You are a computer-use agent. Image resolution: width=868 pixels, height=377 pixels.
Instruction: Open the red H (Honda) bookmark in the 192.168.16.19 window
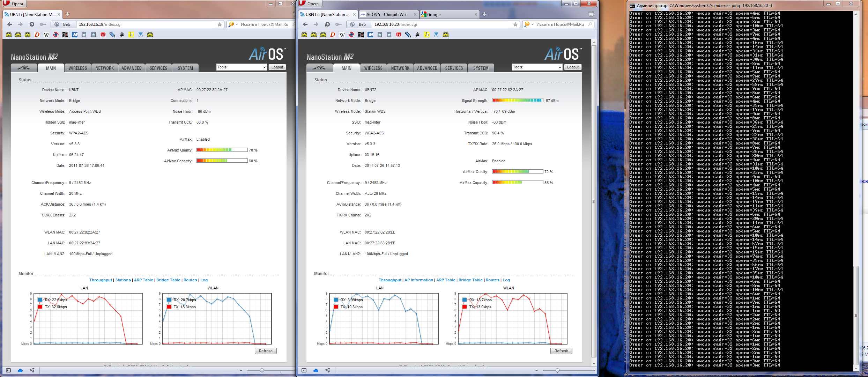pos(103,35)
